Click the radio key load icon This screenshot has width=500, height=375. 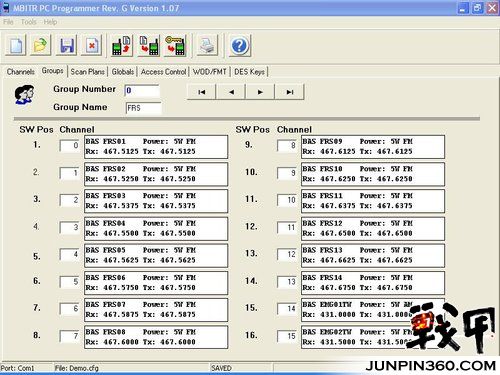pos(175,45)
